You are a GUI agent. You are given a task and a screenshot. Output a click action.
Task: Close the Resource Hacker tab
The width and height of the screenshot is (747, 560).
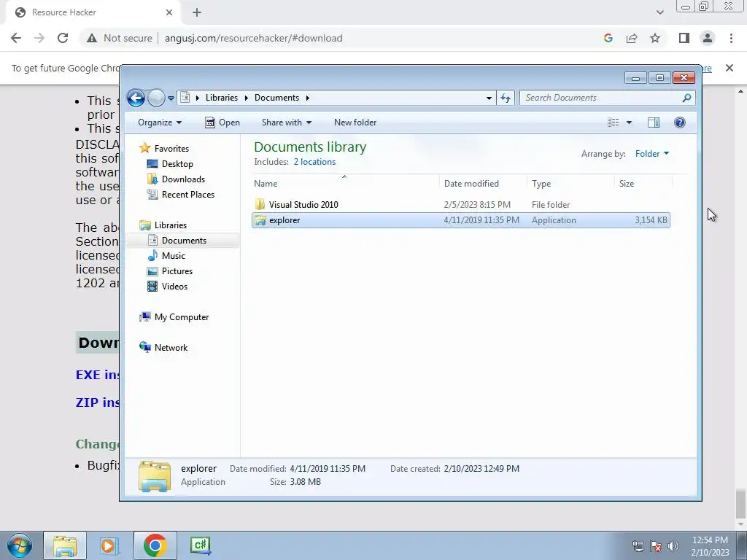pos(169,12)
